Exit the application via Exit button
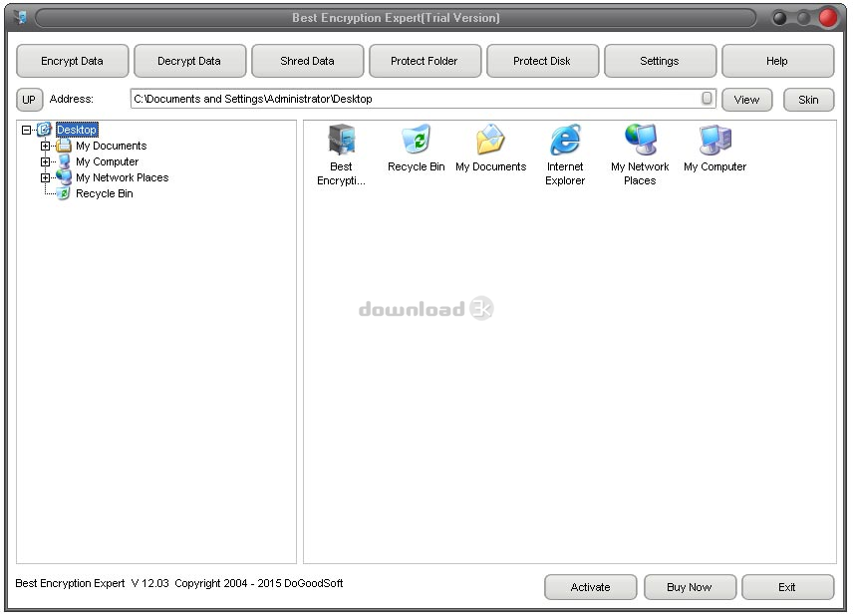Screen dimensions: 854x616 click(x=787, y=587)
